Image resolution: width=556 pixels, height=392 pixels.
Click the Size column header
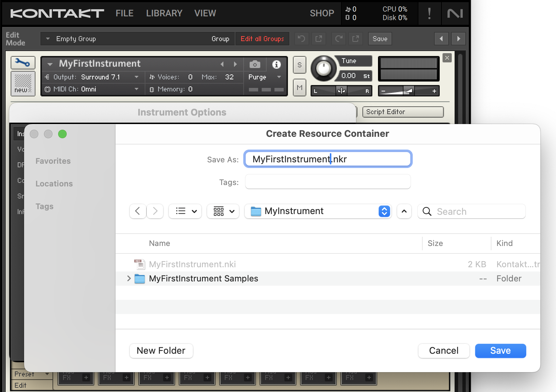[x=435, y=243]
